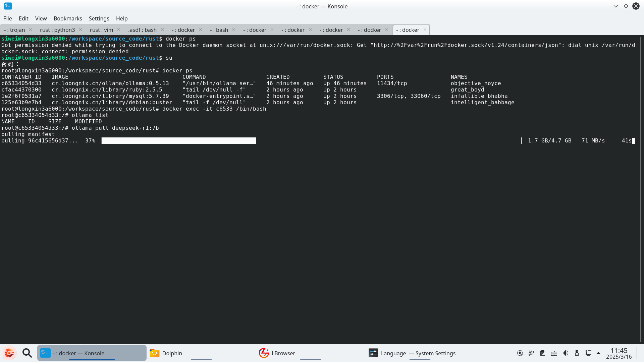Click the removable USB device tray icon
Image resolution: width=644 pixels, height=362 pixels.
click(577, 353)
